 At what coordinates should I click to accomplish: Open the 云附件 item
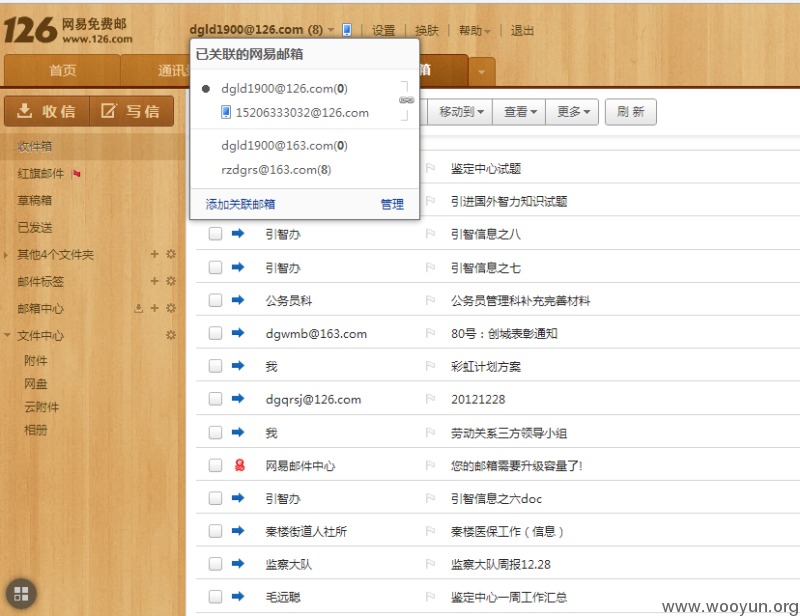point(42,407)
